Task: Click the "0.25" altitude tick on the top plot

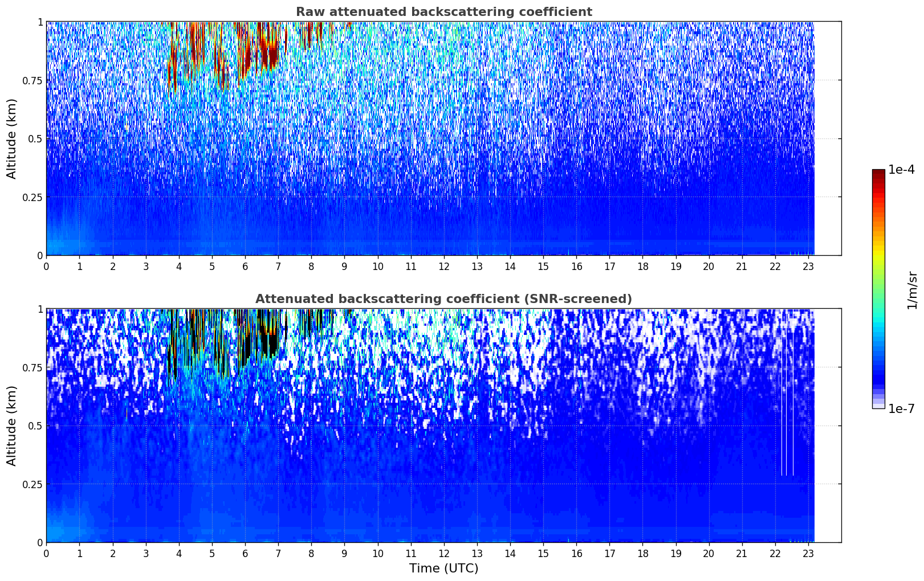Action: pyautogui.click(x=33, y=197)
